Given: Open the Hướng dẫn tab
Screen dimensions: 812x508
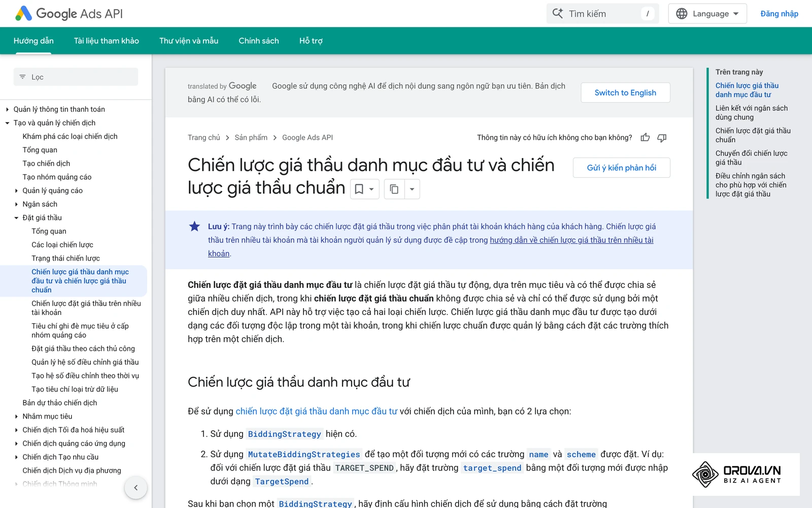Looking at the screenshot, I should point(33,41).
